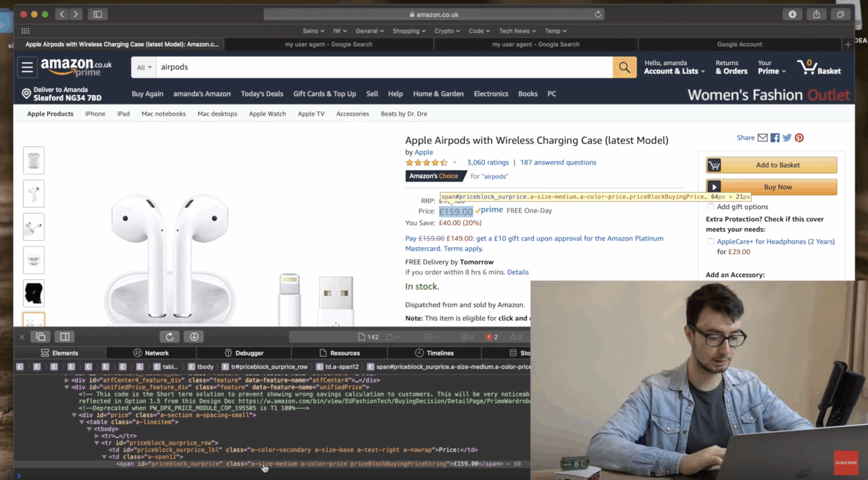Click the inspector download web archive icon
868x480 pixels.
point(194,337)
